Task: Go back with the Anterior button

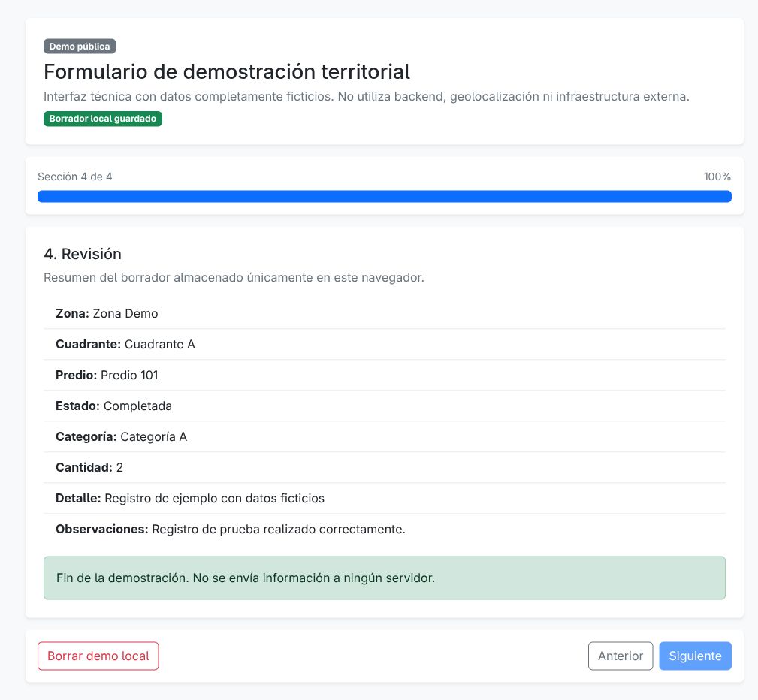Action: (x=621, y=656)
